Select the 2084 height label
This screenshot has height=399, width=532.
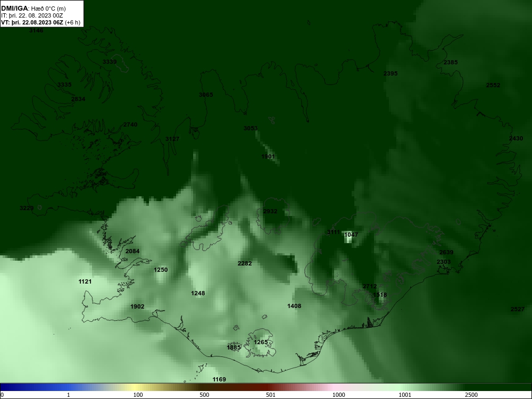pyautogui.click(x=132, y=252)
